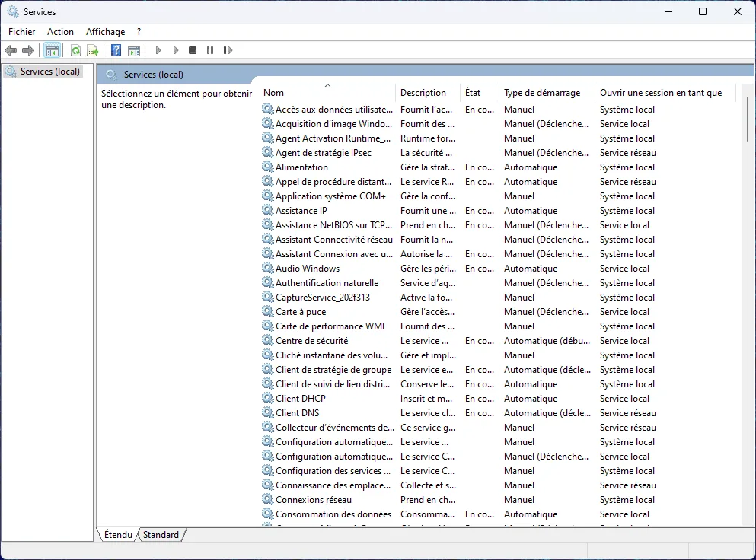Click the gear icon beside Carte à puce
The image size is (756, 560).
267,311
